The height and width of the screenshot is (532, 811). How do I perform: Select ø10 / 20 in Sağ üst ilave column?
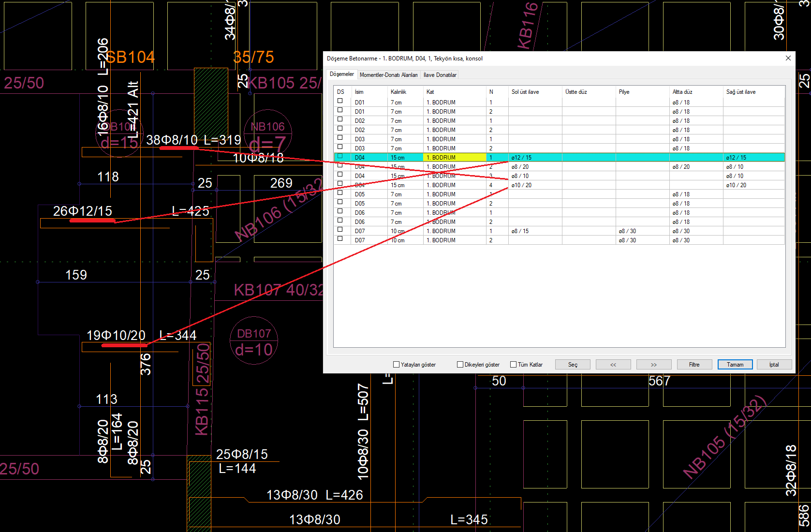(753, 185)
